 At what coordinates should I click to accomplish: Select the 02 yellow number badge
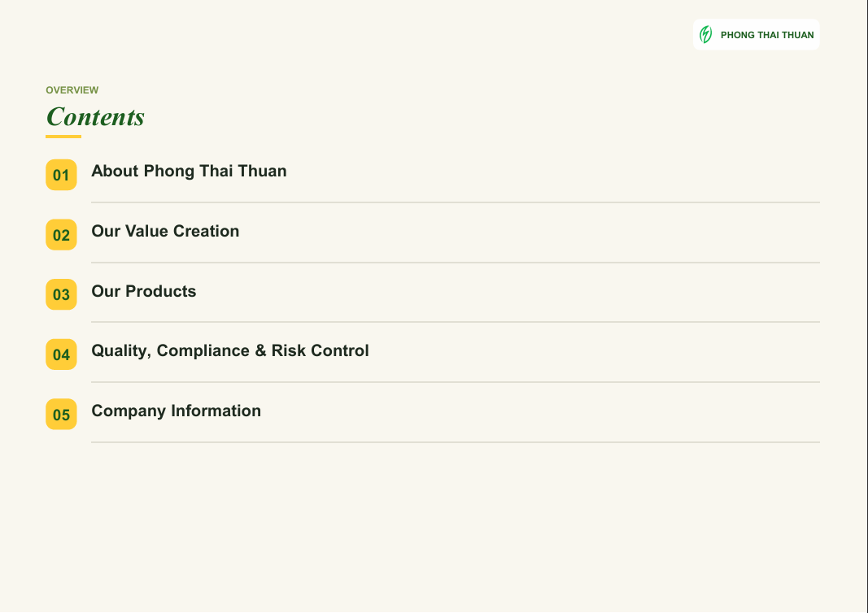click(x=61, y=235)
